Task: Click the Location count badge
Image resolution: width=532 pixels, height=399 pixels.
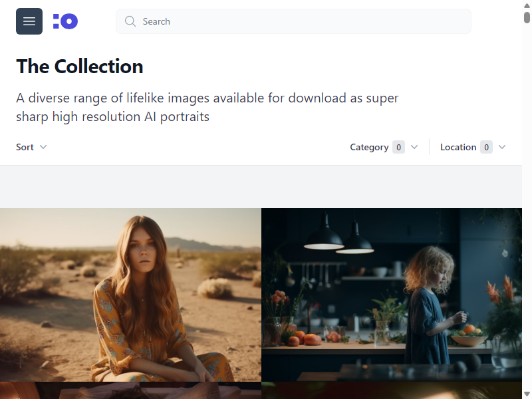Action: pos(486,147)
